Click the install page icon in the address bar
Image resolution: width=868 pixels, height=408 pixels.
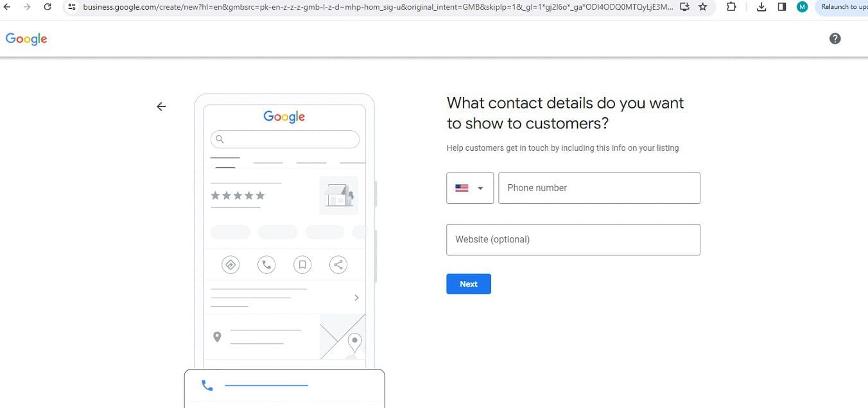coord(684,7)
